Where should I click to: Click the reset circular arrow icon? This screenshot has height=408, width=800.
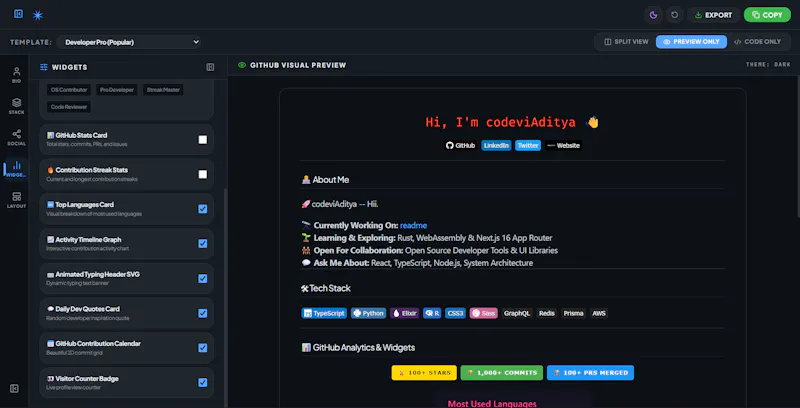click(x=674, y=15)
